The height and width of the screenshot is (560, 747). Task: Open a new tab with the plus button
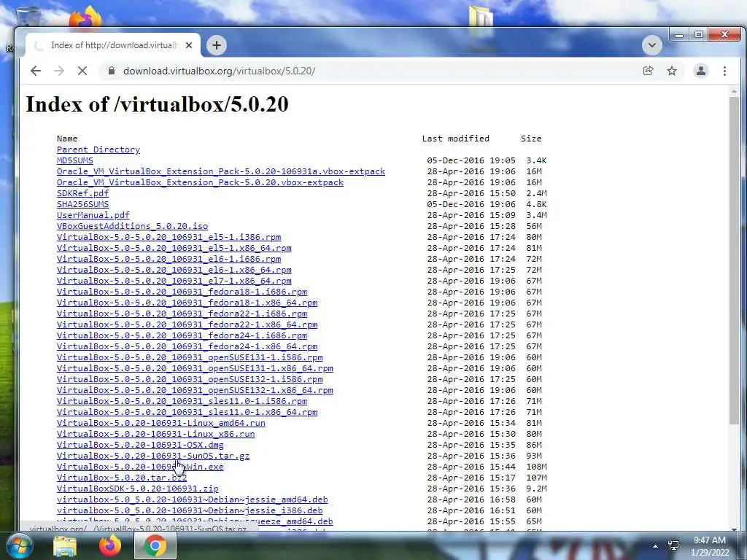(x=217, y=45)
